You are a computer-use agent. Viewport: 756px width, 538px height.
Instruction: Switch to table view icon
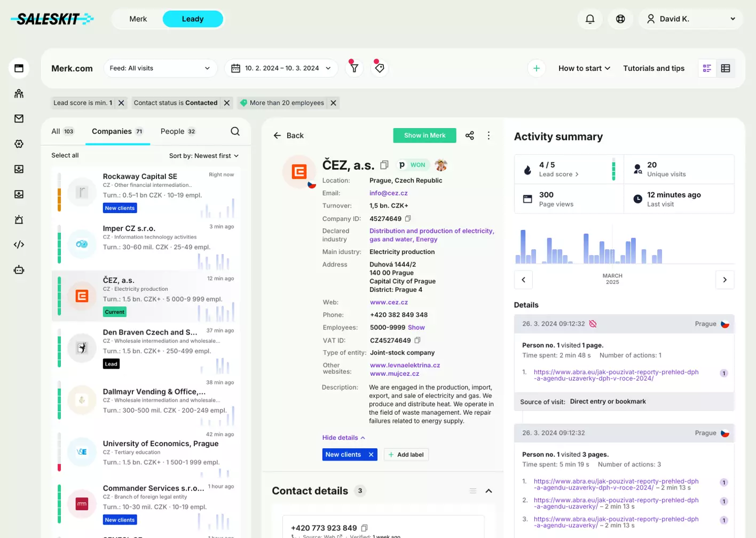click(726, 68)
